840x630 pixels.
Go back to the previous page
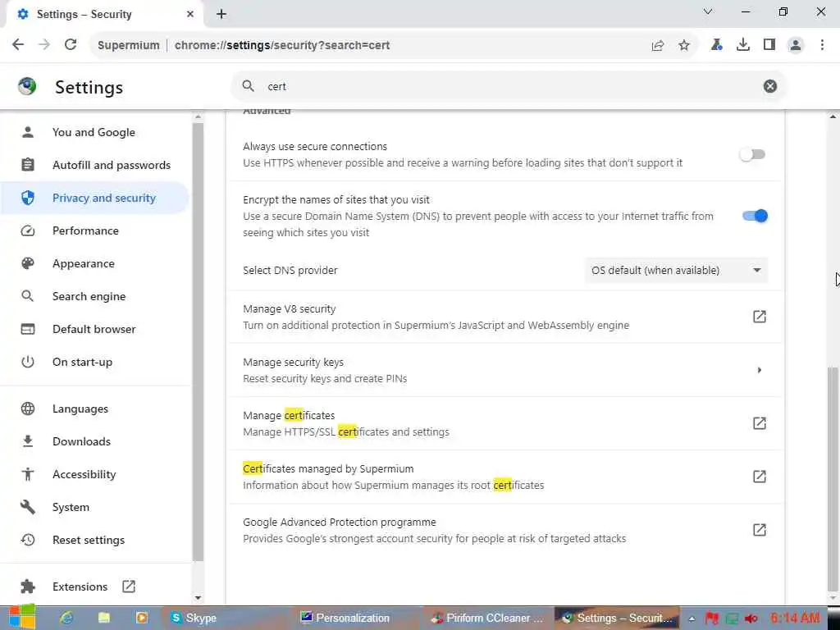18,45
